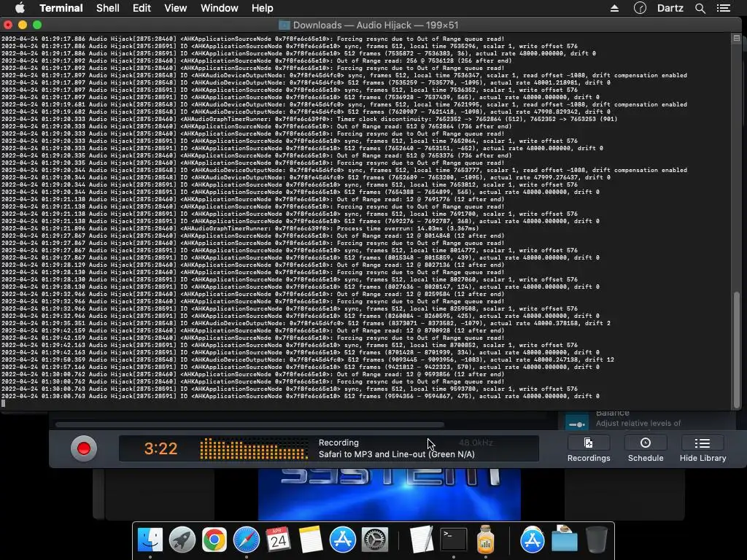Open the Recordings tab in Audio Hijack

click(589, 449)
